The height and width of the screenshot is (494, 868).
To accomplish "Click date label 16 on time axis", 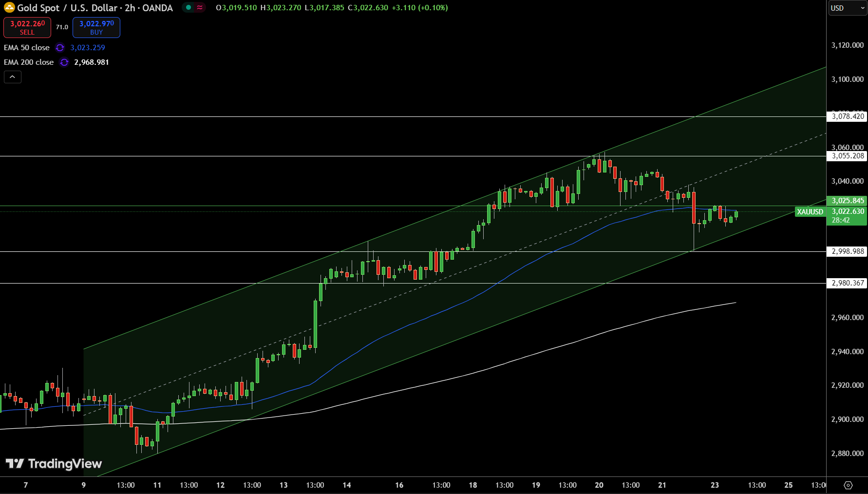I will point(399,485).
